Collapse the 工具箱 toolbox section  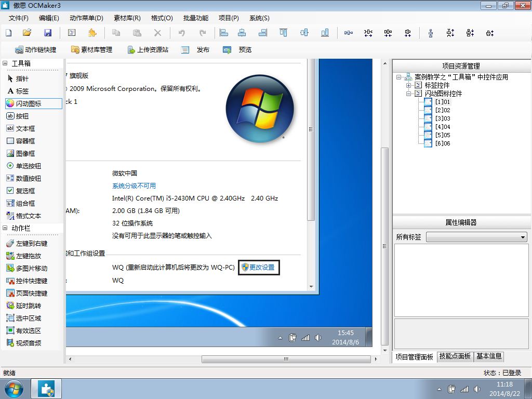click(x=5, y=63)
